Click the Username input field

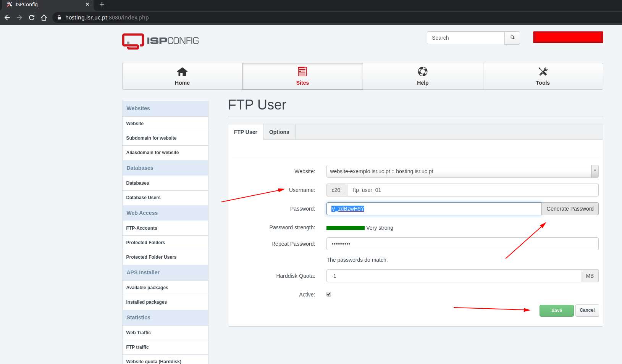(473, 190)
